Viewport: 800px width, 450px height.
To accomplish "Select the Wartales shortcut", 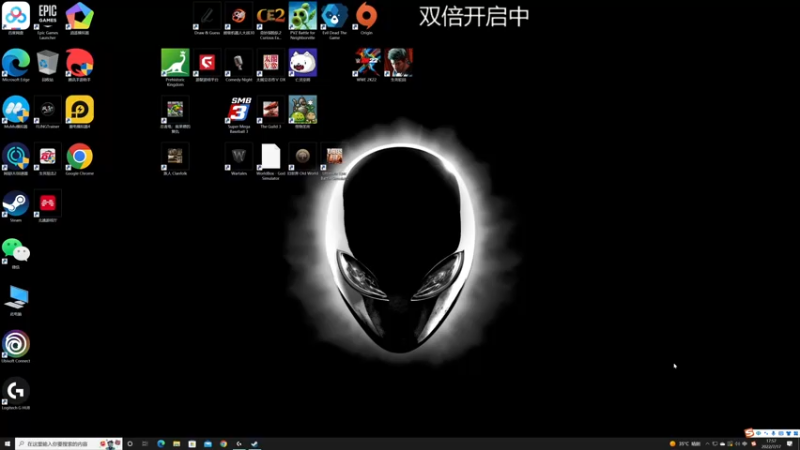I will (239, 159).
